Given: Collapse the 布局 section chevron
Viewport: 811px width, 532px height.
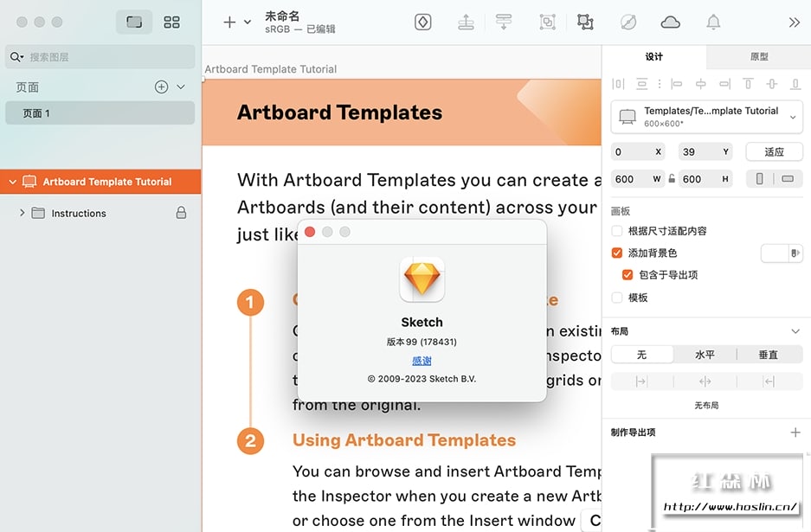Looking at the screenshot, I should tap(795, 331).
